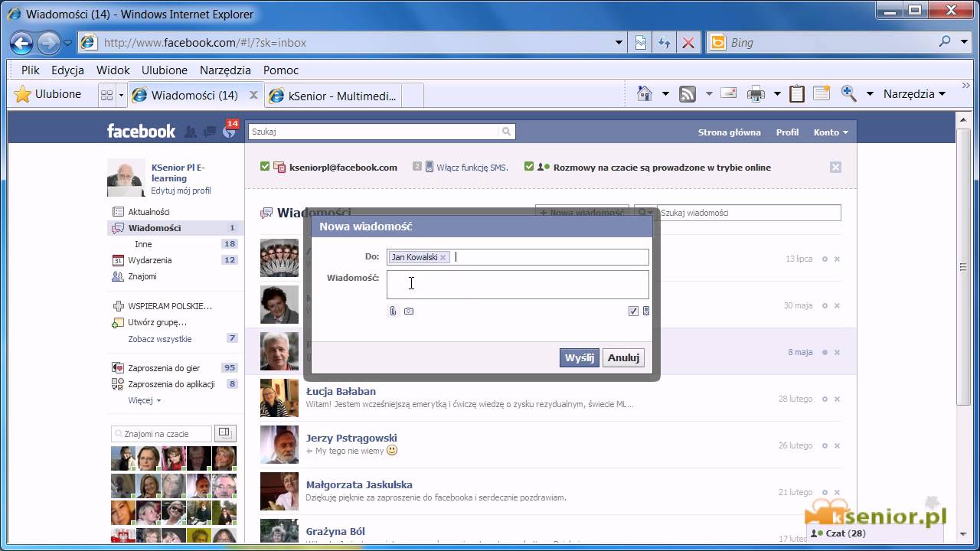The width and height of the screenshot is (980, 551).
Task: Expand the Więcej sidebar option
Action: pos(145,400)
